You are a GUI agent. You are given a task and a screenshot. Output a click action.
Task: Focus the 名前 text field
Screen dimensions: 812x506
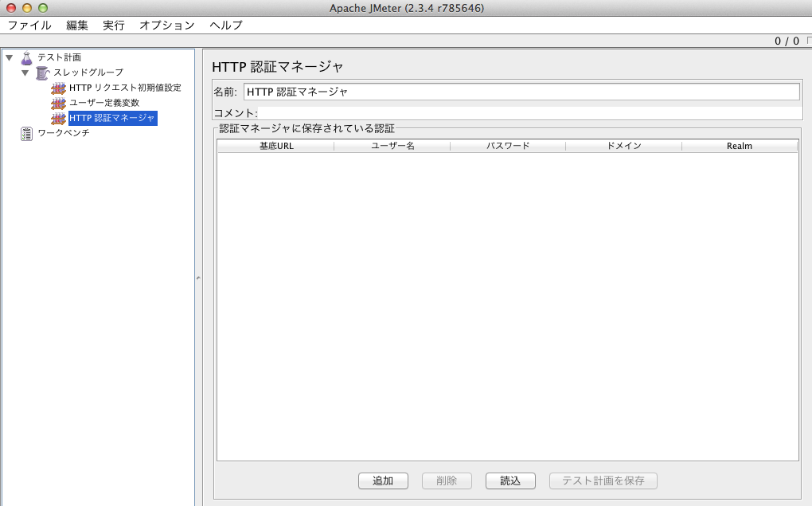[521, 92]
